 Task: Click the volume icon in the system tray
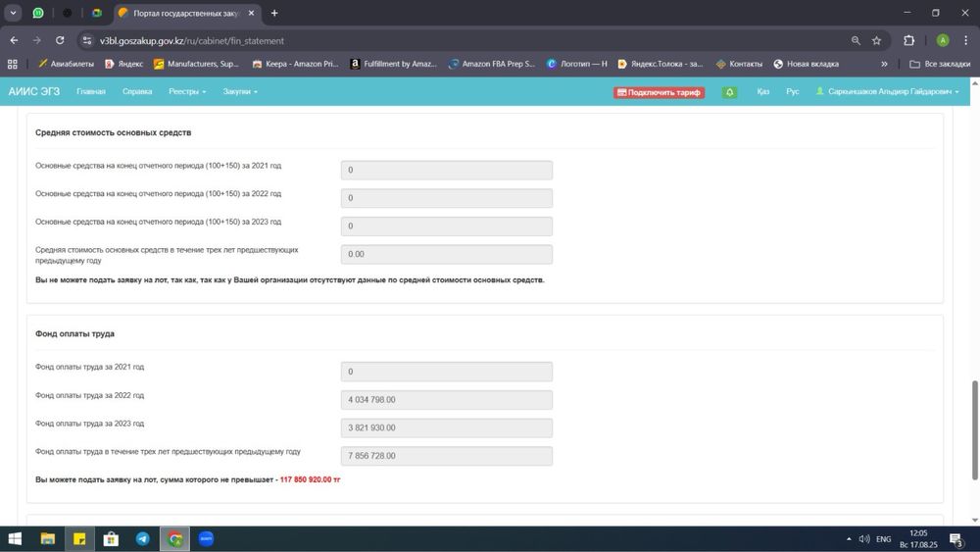click(864, 539)
